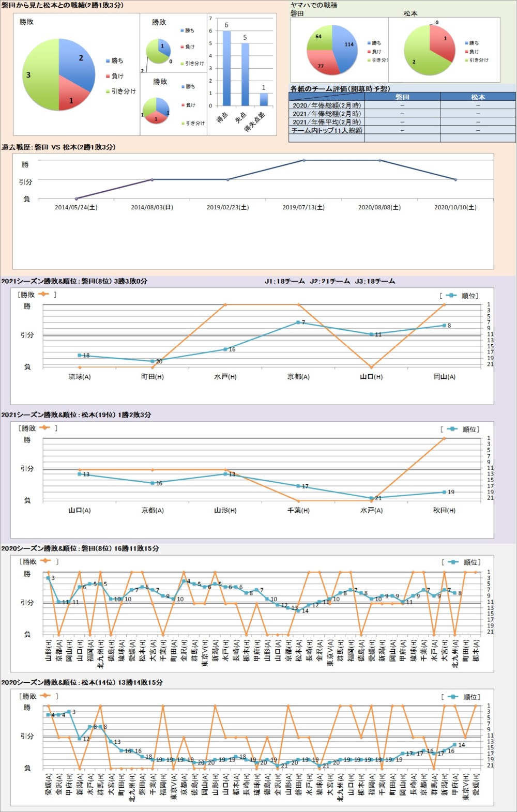The width and height of the screenshot is (517, 812).
Task: Select the チーム内トップ11人総額 table row label
Action: [x=326, y=131]
